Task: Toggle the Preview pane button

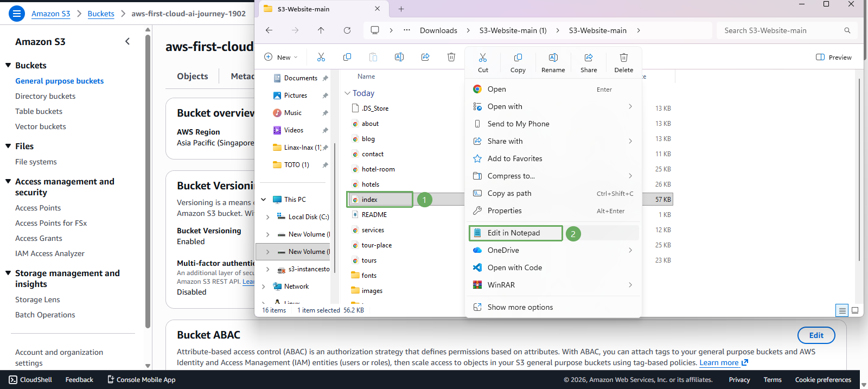Action: click(834, 57)
